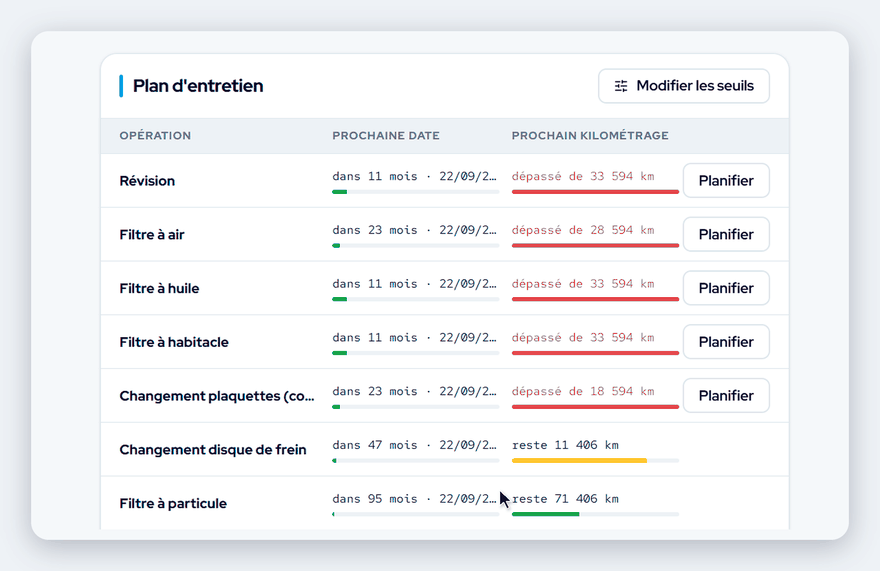The width and height of the screenshot is (880, 571).
Task: Plan the Filtre à habitacle maintenance
Action: pyautogui.click(x=726, y=342)
